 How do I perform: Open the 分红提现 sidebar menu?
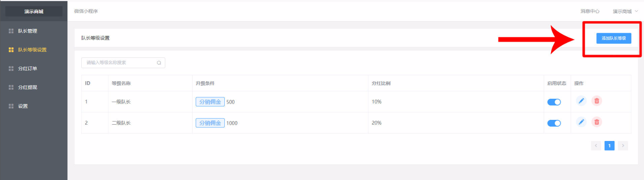[27, 88]
